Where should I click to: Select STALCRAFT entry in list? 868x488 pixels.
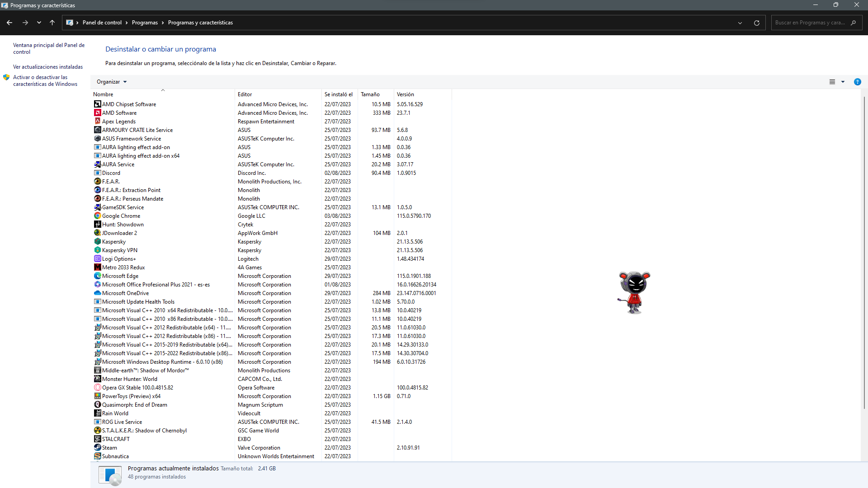[x=271, y=439]
